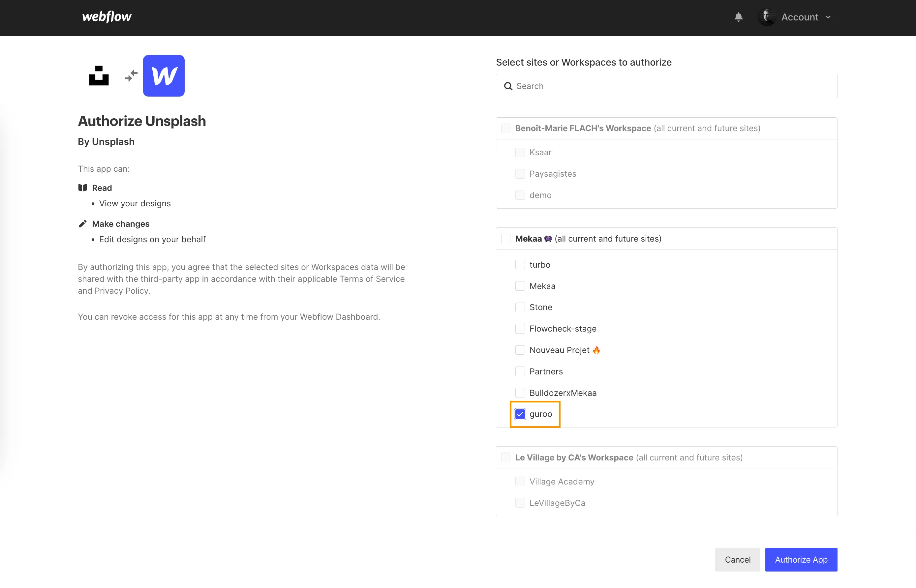Viewport: 916px width, 588px height.
Task: Click the fire emoji beside Nouveau Projet
Action: [596, 350]
